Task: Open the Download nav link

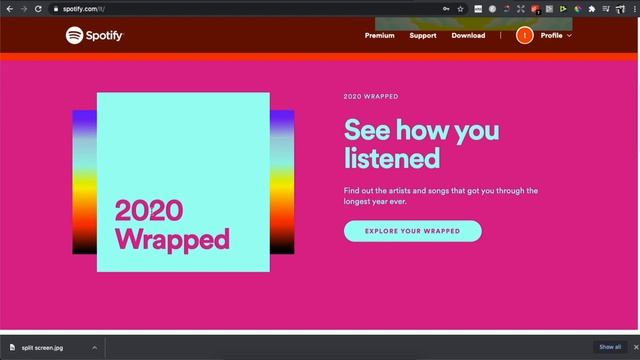Action: 468,36
